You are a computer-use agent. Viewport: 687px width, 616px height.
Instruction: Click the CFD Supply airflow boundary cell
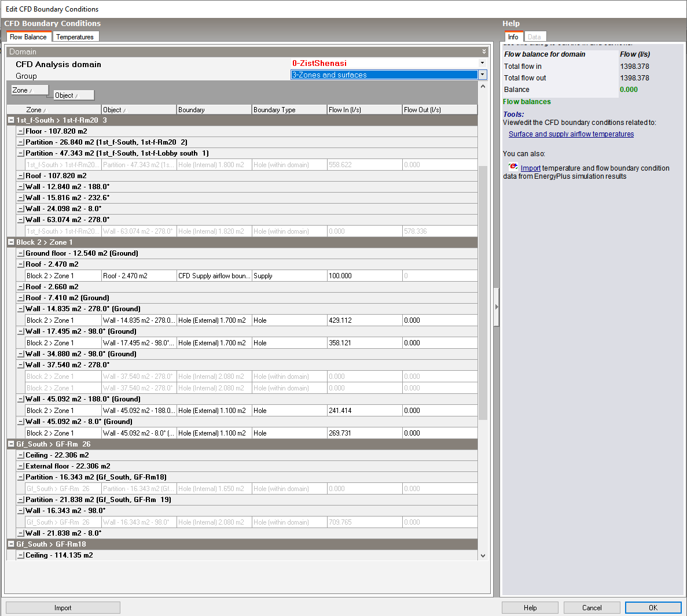pyautogui.click(x=214, y=276)
